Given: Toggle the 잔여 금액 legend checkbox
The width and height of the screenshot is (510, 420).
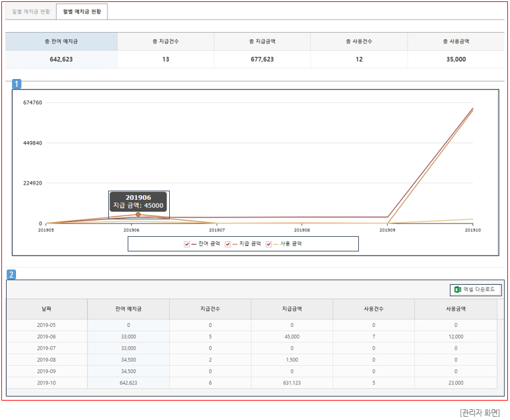Looking at the screenshot, I should click(187, 244).
